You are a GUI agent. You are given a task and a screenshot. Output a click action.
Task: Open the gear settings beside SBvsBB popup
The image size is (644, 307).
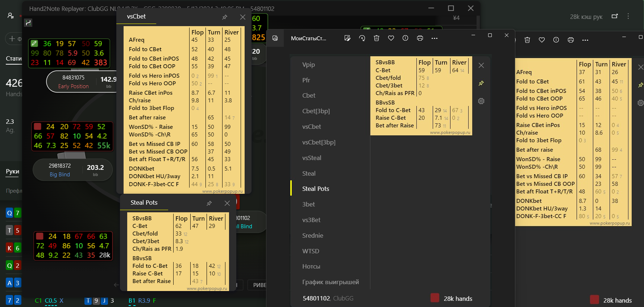click(481, 101)
